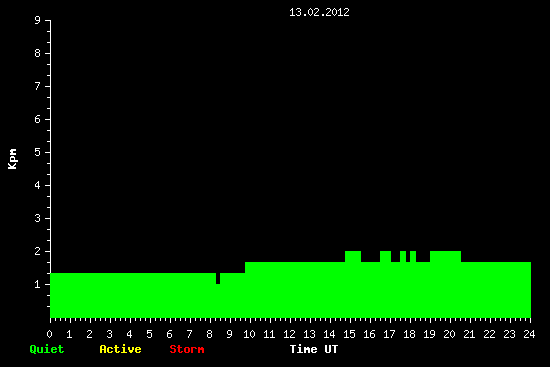The width and height of the screenshot is (550, 367).
Task: Click the 5 value on the Kpm axis
Action: point(38,152)
